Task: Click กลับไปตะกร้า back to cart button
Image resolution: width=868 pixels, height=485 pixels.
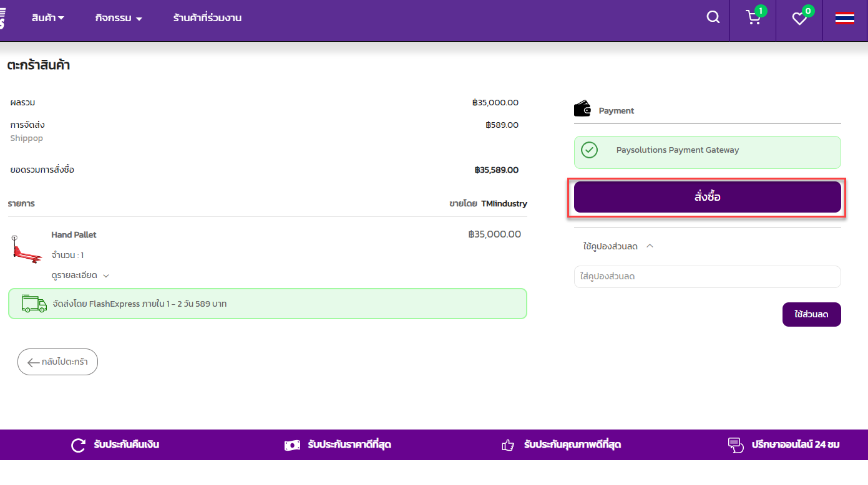Action: [x=57, y=362]
